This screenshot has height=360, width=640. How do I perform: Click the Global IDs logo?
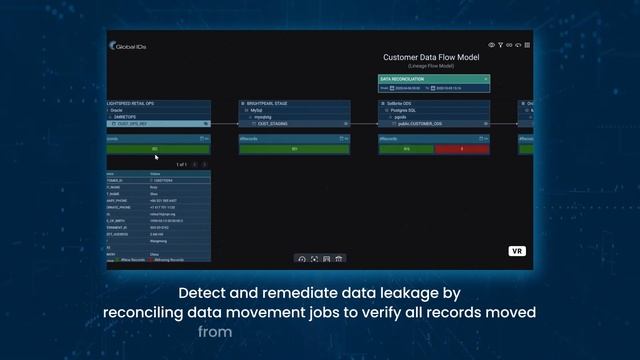coord(128,46)
